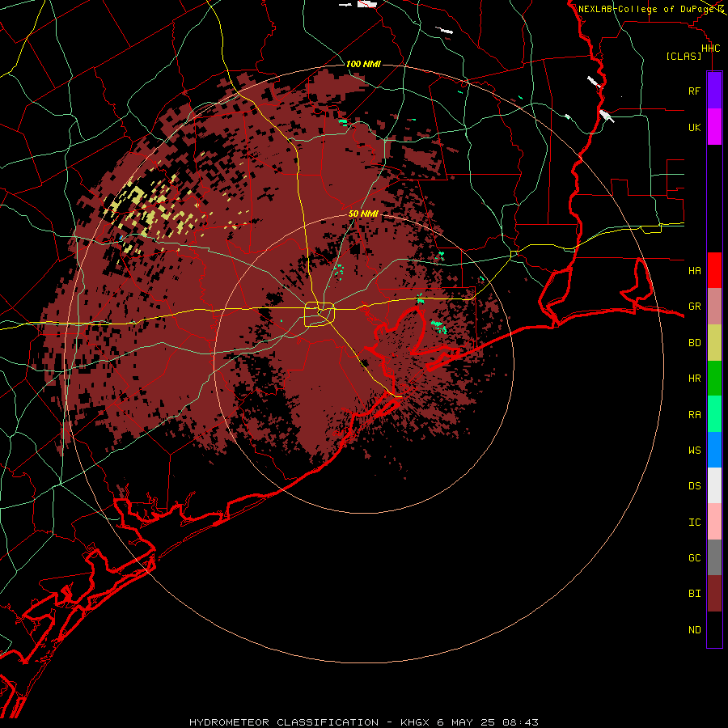Click the GC legend label
The image size is (728, 728).
[694, 557]
